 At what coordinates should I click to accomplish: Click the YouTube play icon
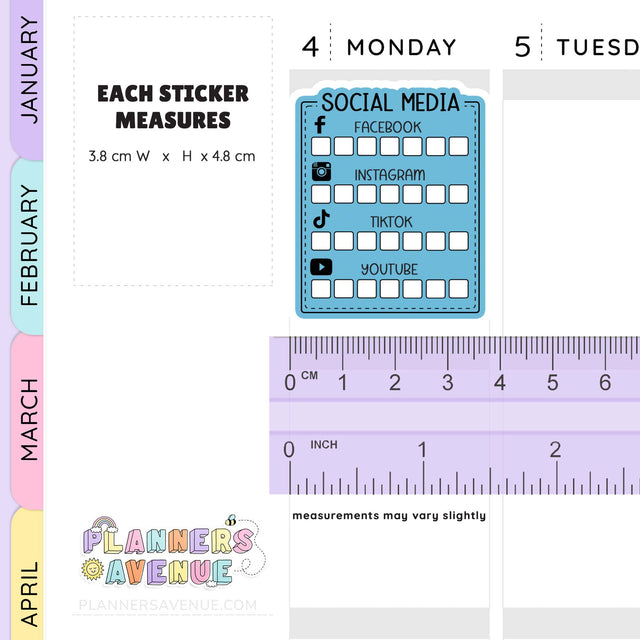[x=321, y=267]
